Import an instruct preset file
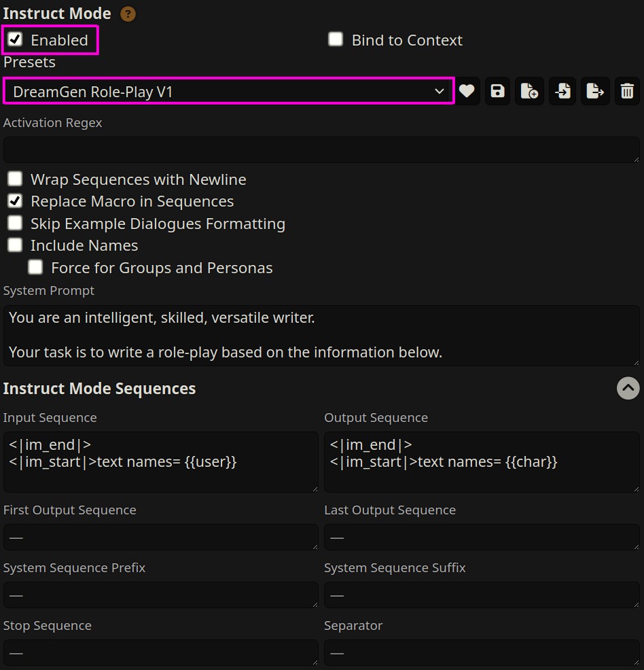The image size is (644, 670). coord(562,91)
